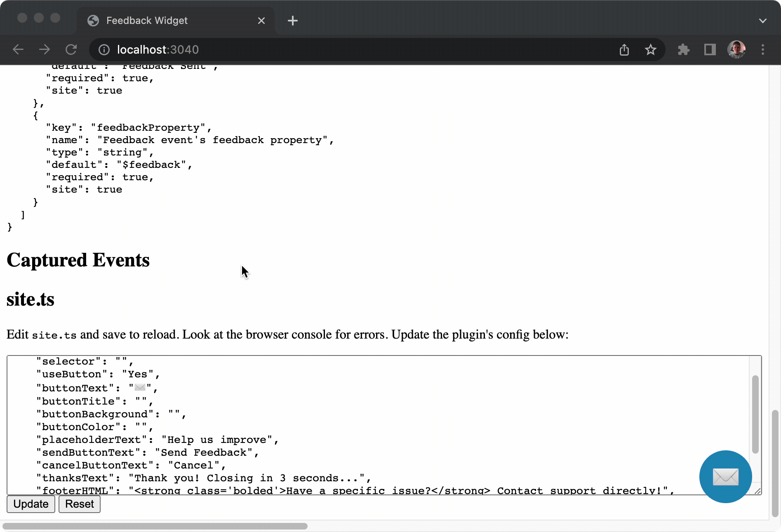Click the "site.ts" heading
The width and height of the screenshot is (781, 532).
(31, 299)
